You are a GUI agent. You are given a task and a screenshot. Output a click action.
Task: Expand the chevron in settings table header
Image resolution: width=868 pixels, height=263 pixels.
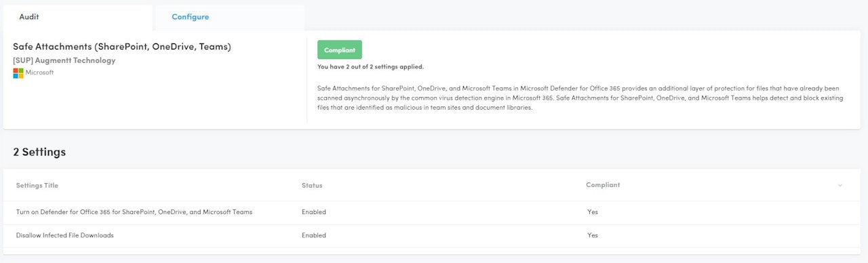pos(840,185)
